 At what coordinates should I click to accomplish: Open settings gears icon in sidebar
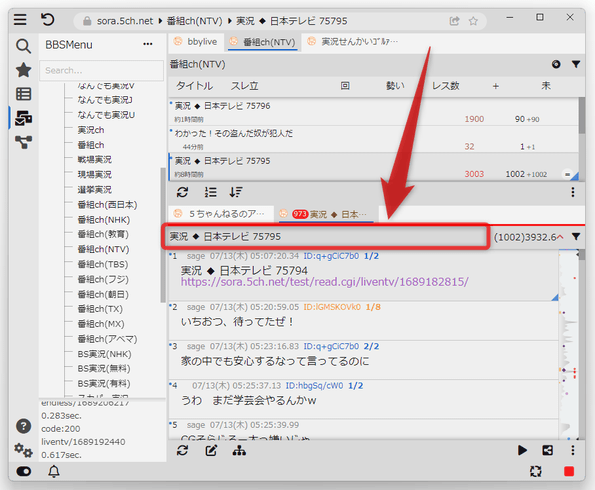[x=23, y=451]
